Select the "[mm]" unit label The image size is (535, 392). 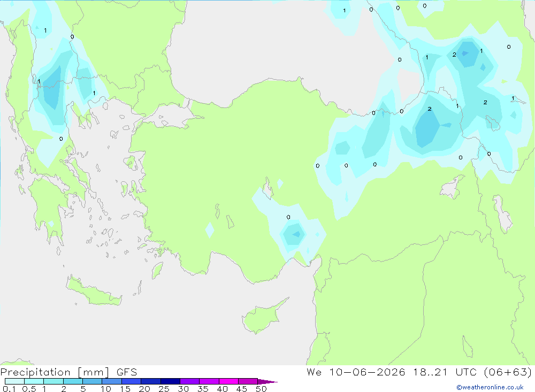pos(94,372)
